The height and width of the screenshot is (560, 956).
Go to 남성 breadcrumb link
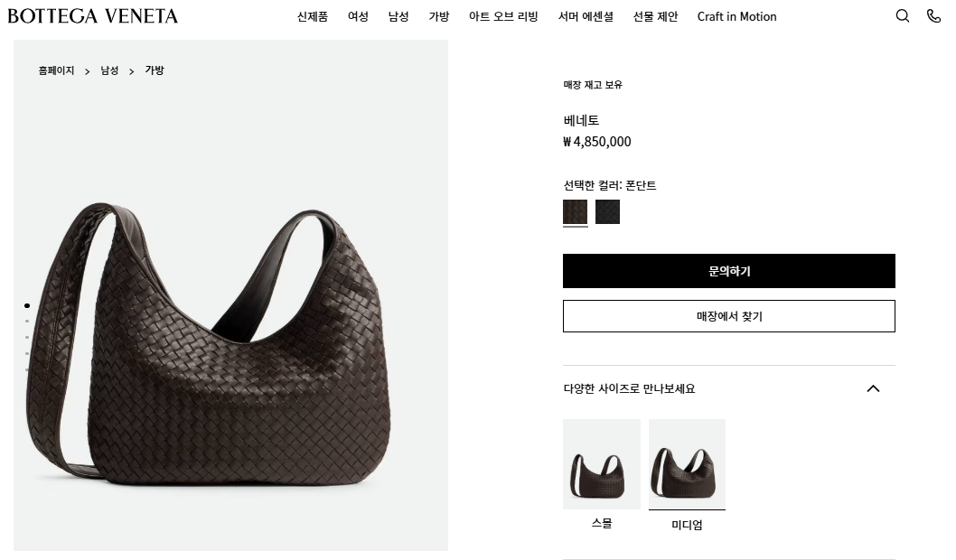pos(109,70)
